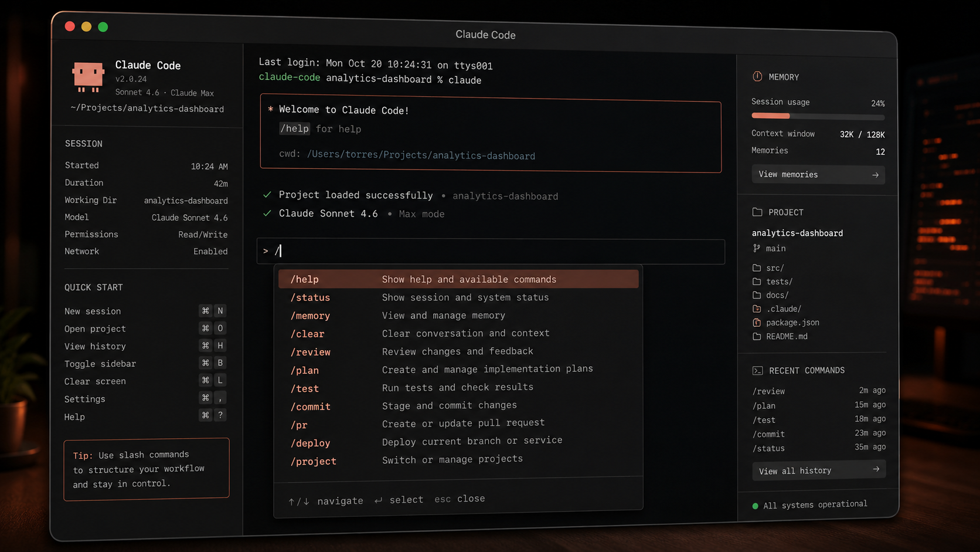Pick /test in the slash command menu

[458, 388]
